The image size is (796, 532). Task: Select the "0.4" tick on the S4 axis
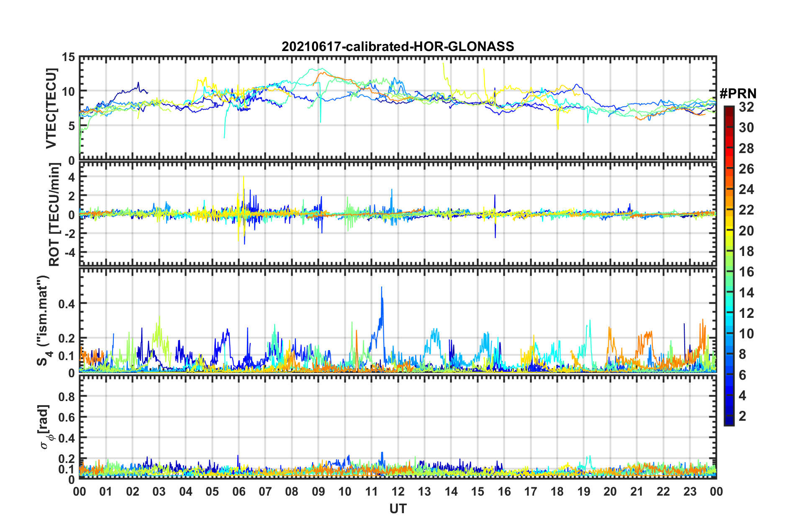pyautogui.click(x=67, y=304)
